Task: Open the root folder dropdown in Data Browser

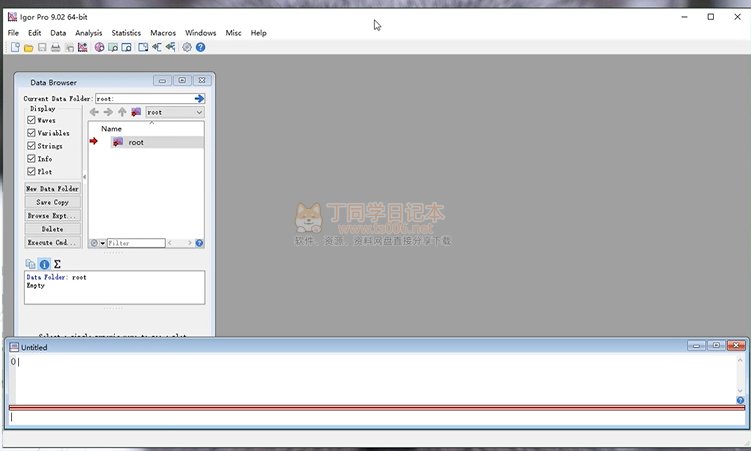Action: coord(174,112)
